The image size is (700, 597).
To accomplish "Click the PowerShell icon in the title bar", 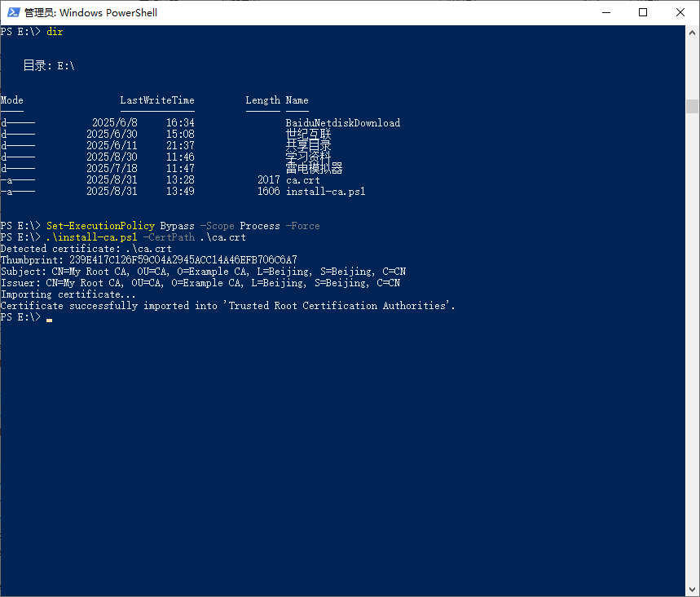I will [14, 12].
